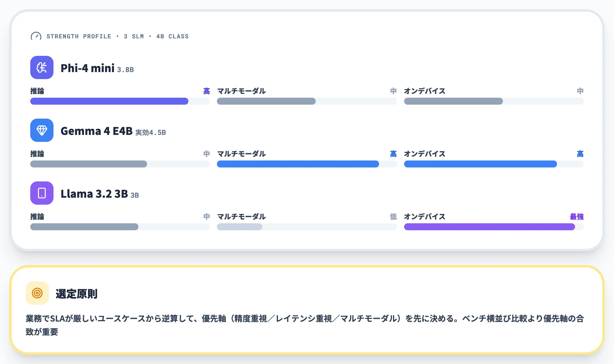Click the 中 rating for Llama 推論

[x=206, y=217]
